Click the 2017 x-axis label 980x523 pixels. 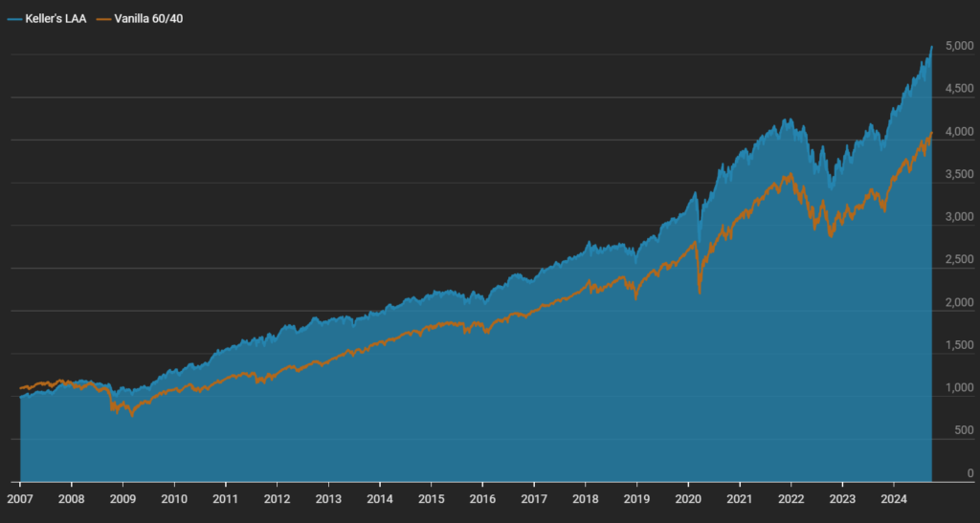pos(534,499)
